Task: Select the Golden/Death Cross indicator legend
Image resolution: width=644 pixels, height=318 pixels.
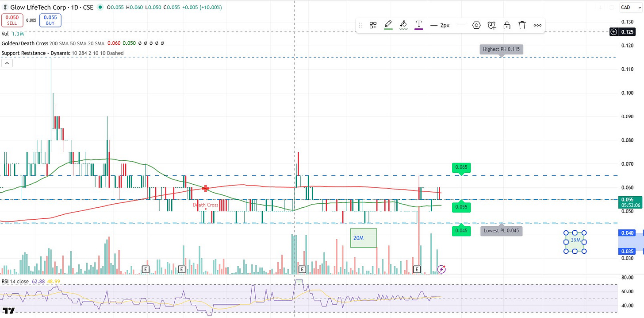Action: coord(53,43)
